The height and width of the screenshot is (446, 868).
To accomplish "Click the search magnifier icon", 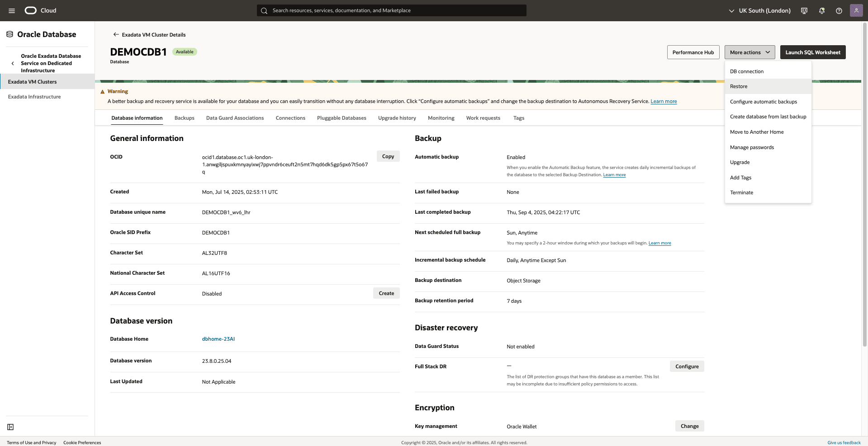I will pos(264,10).
